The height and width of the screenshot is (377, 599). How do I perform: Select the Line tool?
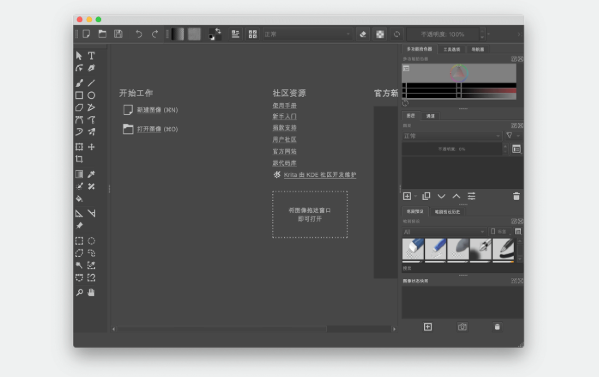[x=91, y=83]
